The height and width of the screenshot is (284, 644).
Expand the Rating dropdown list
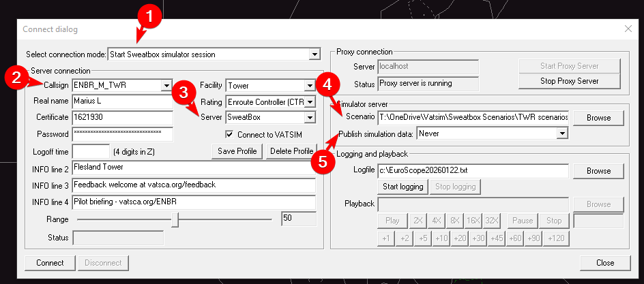(309, 101)
